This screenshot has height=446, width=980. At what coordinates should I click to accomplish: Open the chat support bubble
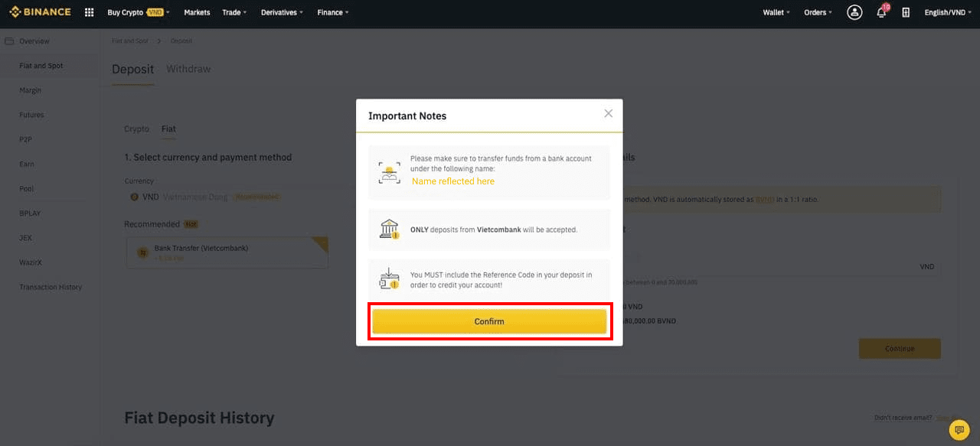pyautogui.click(x=959, y=430)
